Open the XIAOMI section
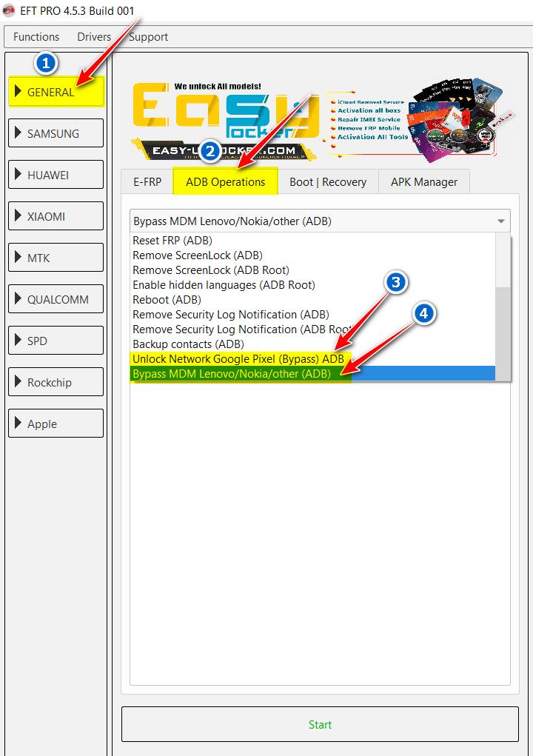This screenshot has height=756, width=533. [x=56, y=216]
